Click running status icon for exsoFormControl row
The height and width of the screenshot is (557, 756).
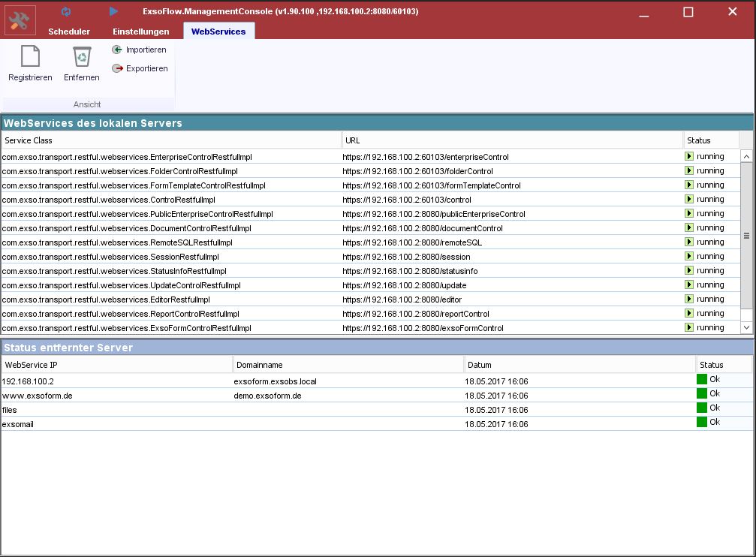pyautogui.click(x=689, y=327)
